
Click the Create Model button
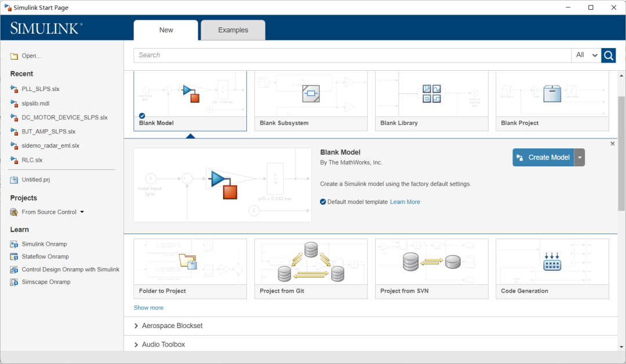[543, 157]
